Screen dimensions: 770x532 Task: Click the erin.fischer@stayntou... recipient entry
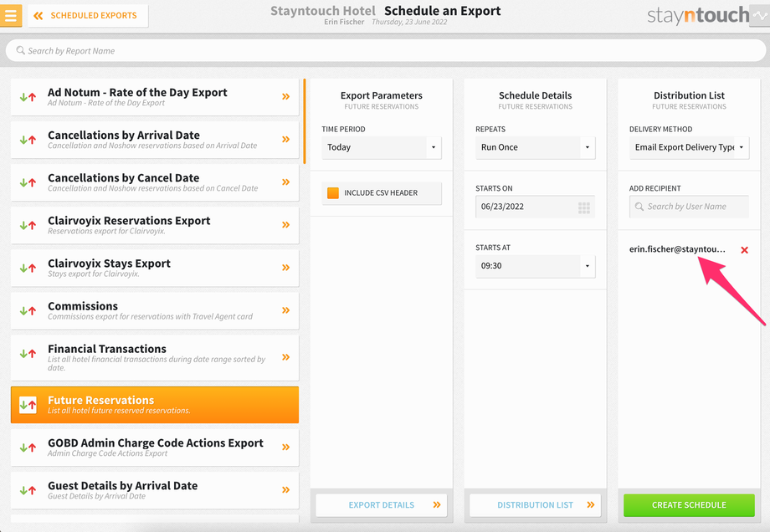click(x=677, y=249)
